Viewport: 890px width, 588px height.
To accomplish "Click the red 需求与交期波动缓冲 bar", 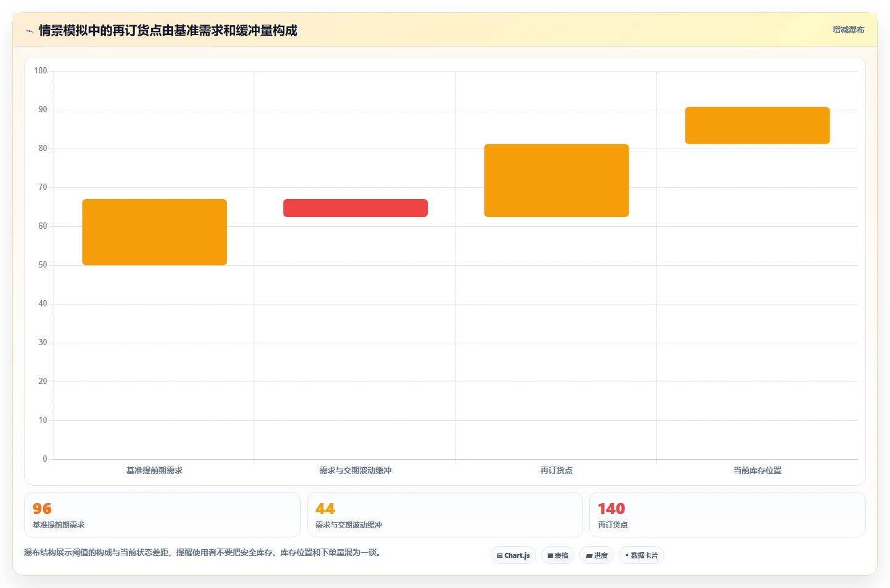I will pos(356,208).
